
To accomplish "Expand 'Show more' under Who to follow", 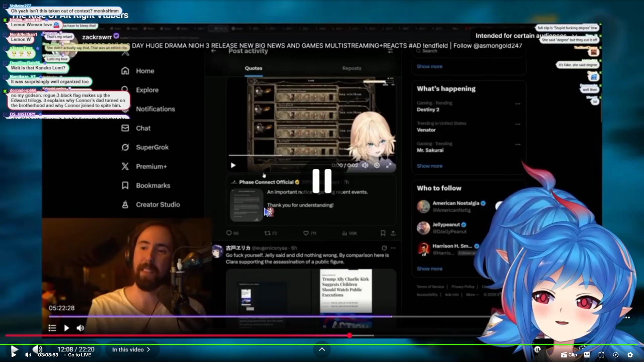I will tap(430, 269).
